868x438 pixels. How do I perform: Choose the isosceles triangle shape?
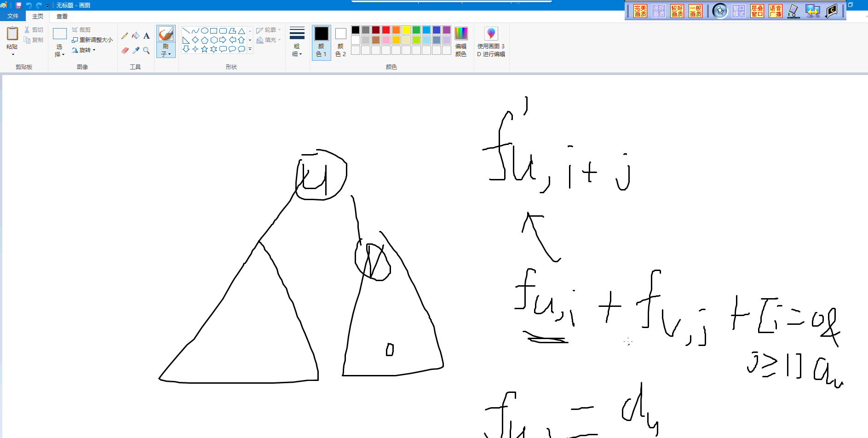tap(241, 31)
